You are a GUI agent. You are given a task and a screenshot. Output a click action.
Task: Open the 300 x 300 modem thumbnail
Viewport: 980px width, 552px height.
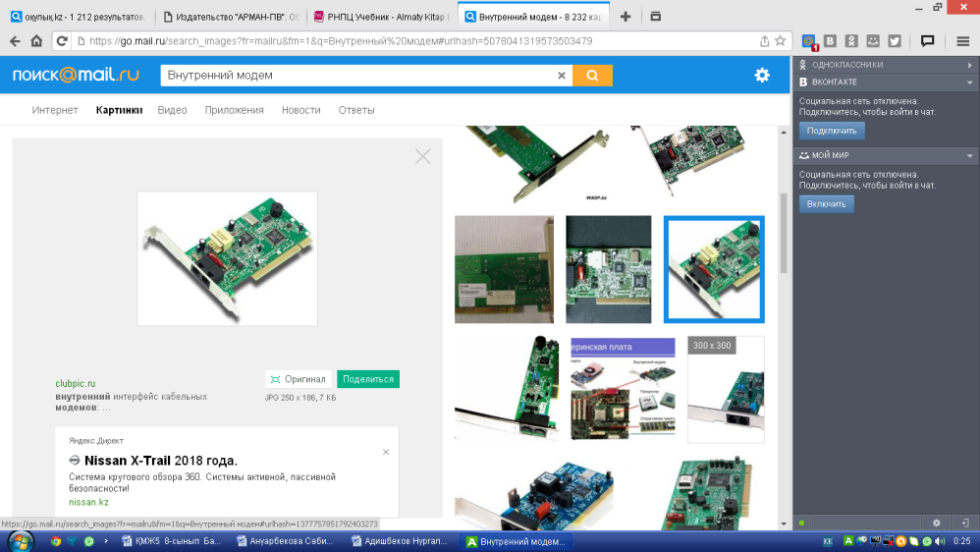pyautogui.click(x=726, y=390)
